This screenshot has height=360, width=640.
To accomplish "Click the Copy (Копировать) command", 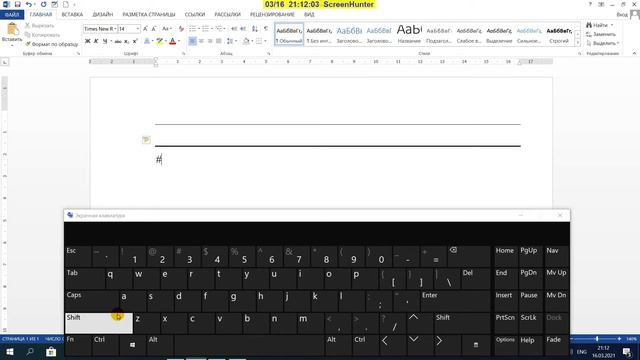I will [x=42, y=35].
